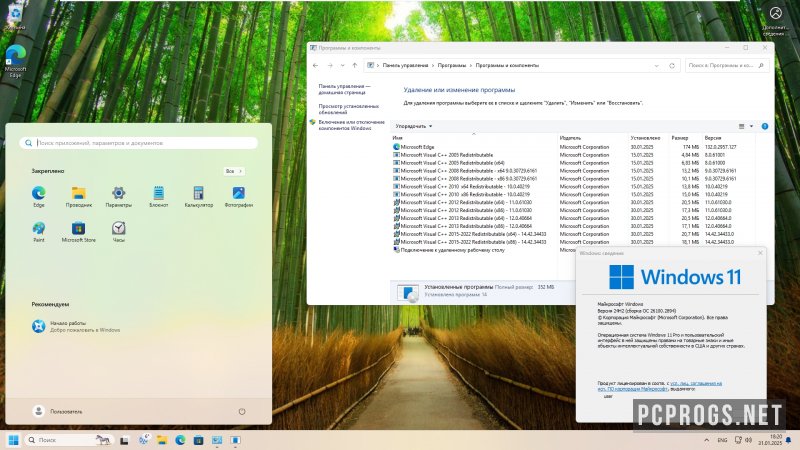Launch Paint from pinned apps
The image size is (800, 450).
click(x=39, y=231)
